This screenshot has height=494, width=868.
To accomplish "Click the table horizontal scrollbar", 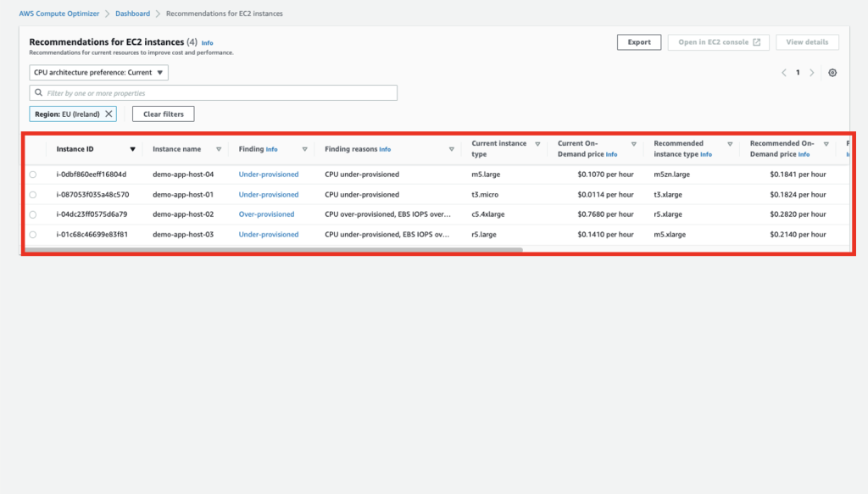I will click(274, 250).
